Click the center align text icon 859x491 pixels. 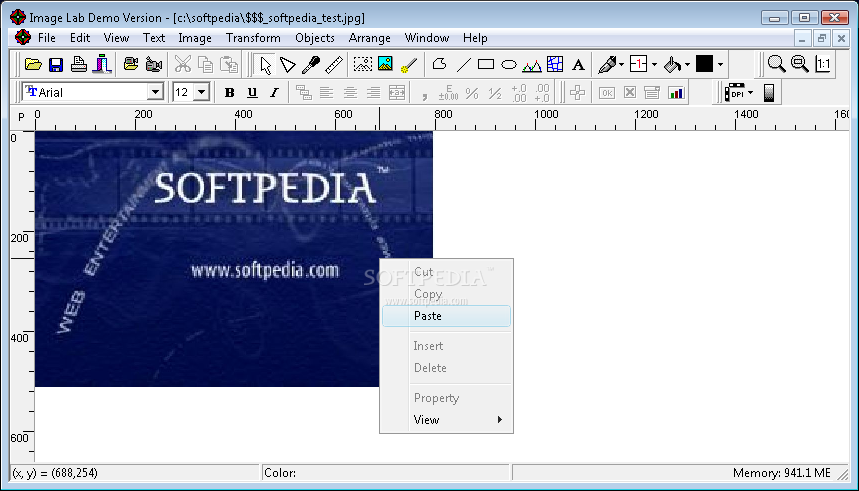(350, 93)
